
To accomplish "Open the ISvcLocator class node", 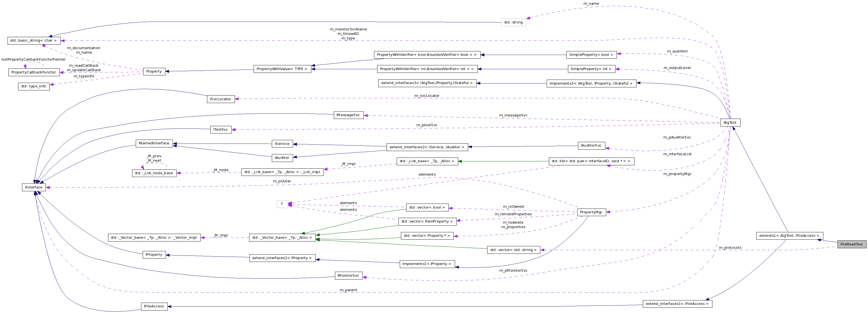I will pyautogui.click(x=221, y=99).
